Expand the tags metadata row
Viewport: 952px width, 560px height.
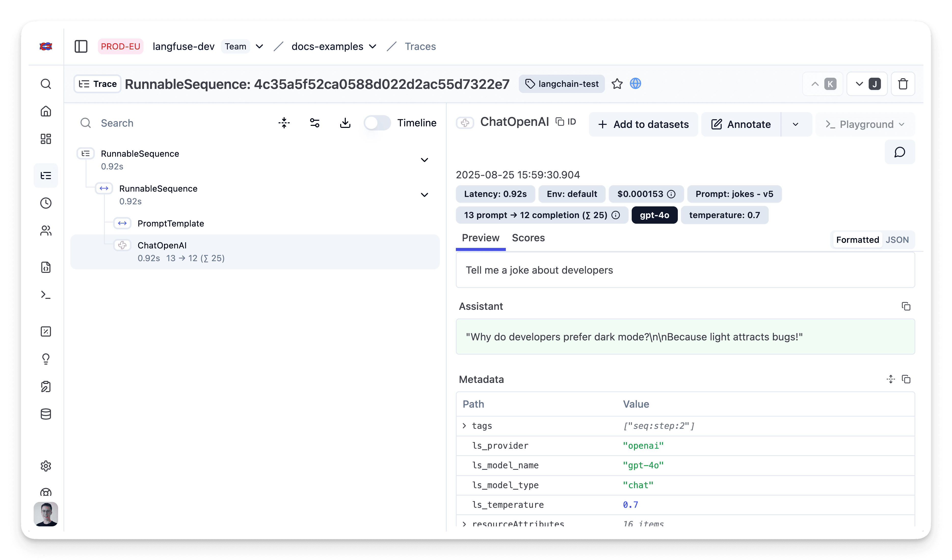click(464, 426)
